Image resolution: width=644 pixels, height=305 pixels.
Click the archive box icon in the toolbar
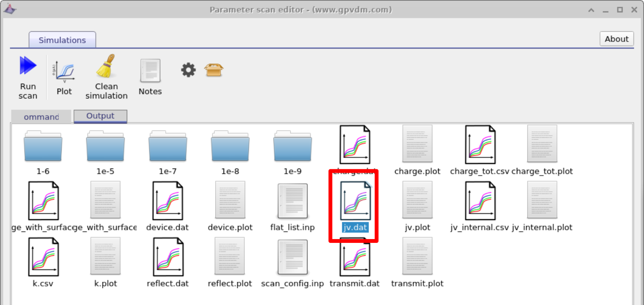click(214, 70)
